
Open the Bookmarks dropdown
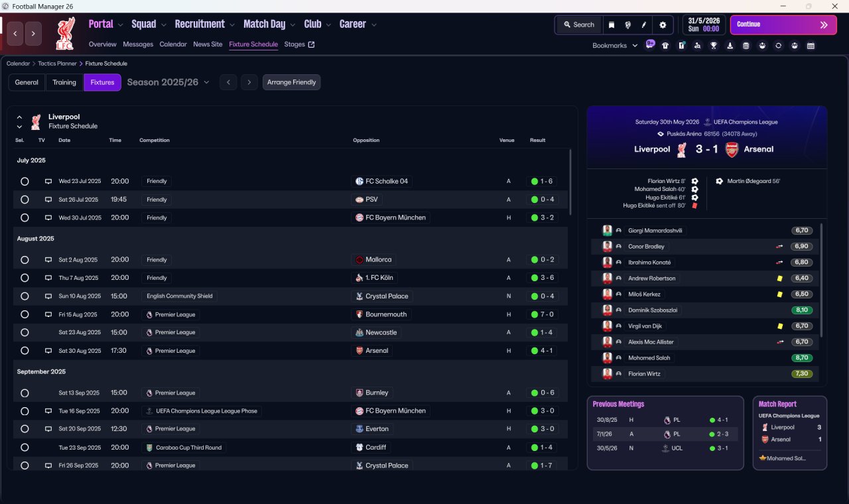point(616,45)
